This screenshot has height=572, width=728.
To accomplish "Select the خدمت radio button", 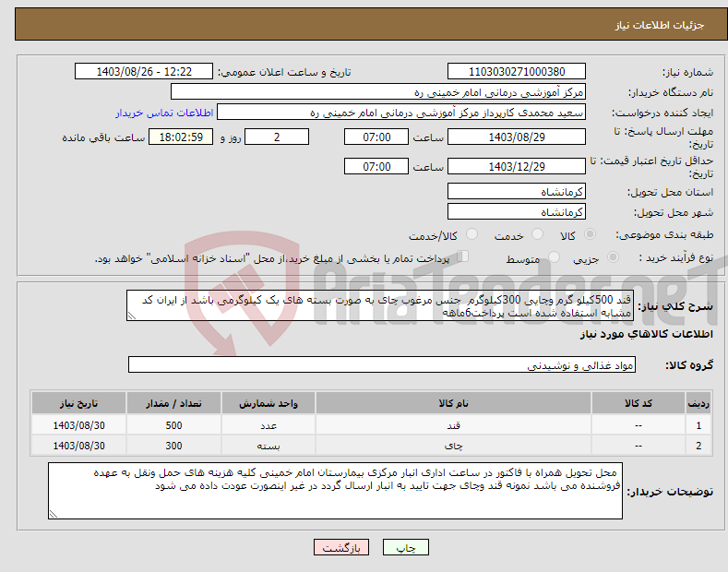I will [x=537, y=234].
